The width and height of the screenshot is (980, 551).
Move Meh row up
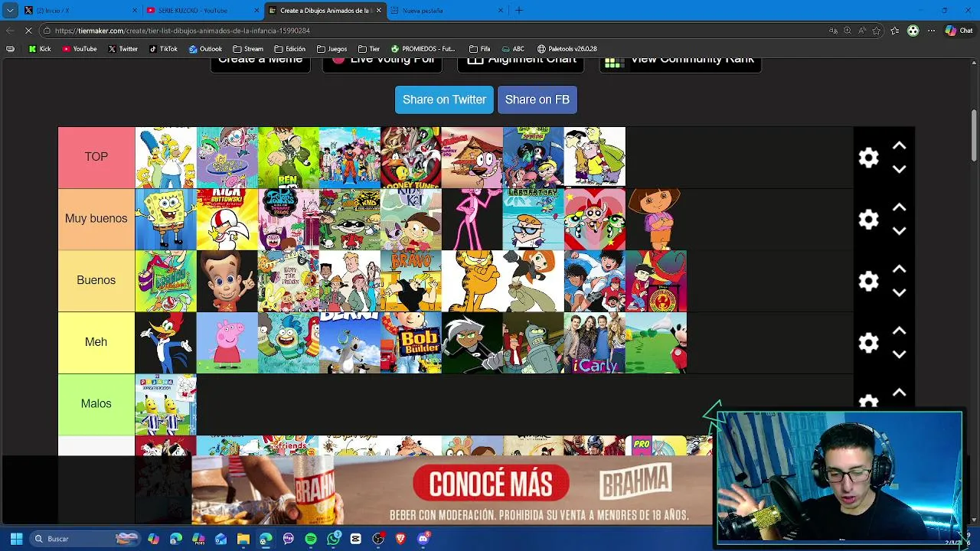coord(899,331)
